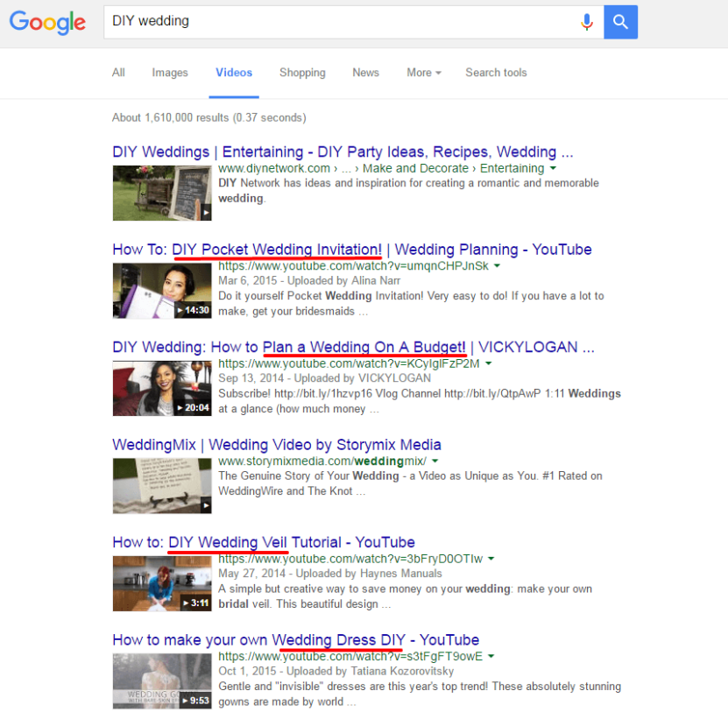Open WeddingMix Storymix Media result title
Image resolution: width=728 pixels, height=719 pixels.
(x=277, y=445)
